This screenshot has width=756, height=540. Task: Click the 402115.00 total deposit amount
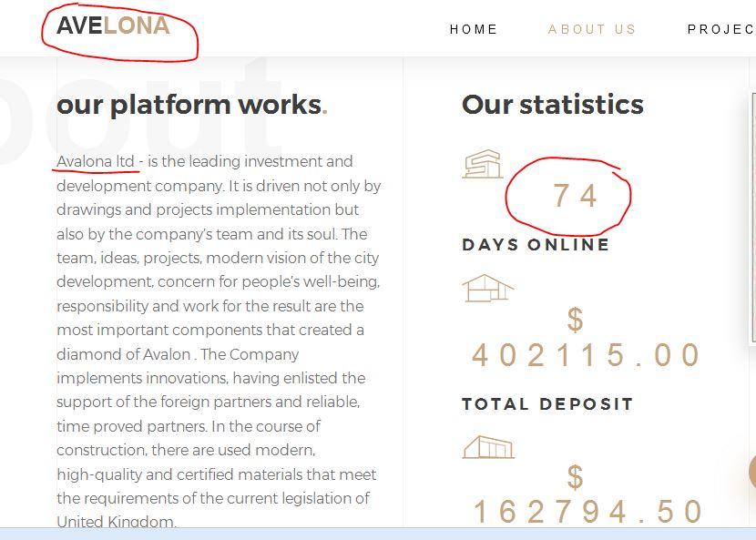coord(587,355)
